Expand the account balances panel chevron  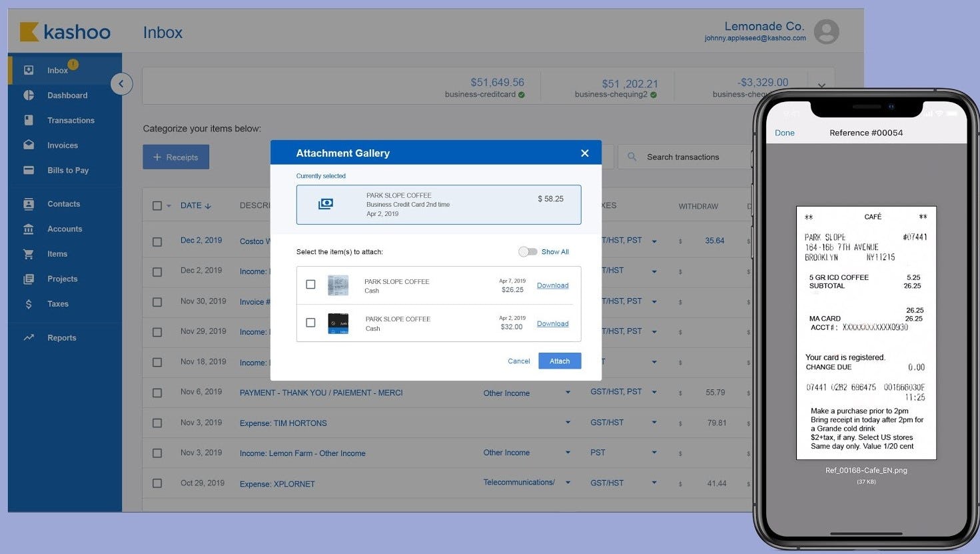821,85
